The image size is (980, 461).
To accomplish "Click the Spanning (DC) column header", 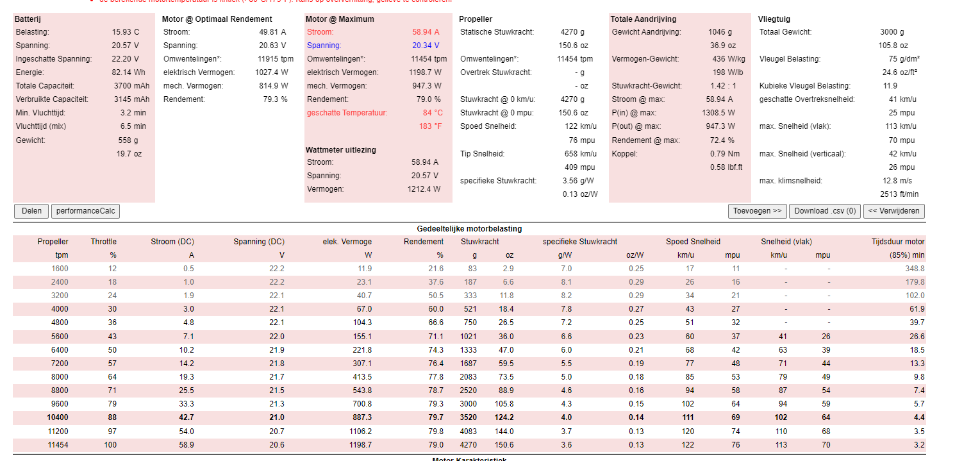I will pos(259,242).
